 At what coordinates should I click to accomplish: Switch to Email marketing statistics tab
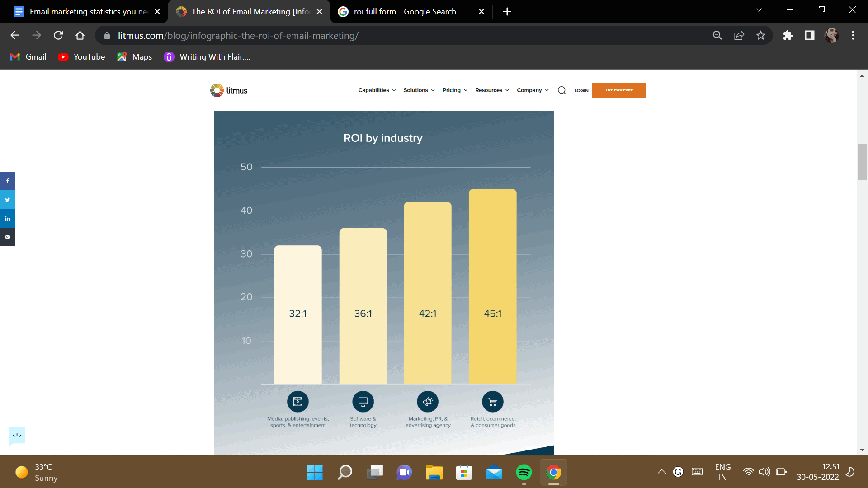(x=86, y=12)
